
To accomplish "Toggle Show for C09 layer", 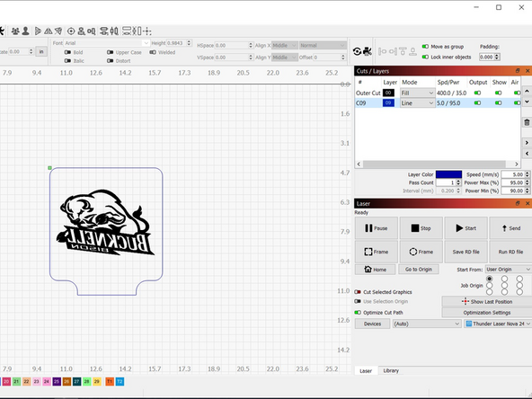I will point(498,102).
